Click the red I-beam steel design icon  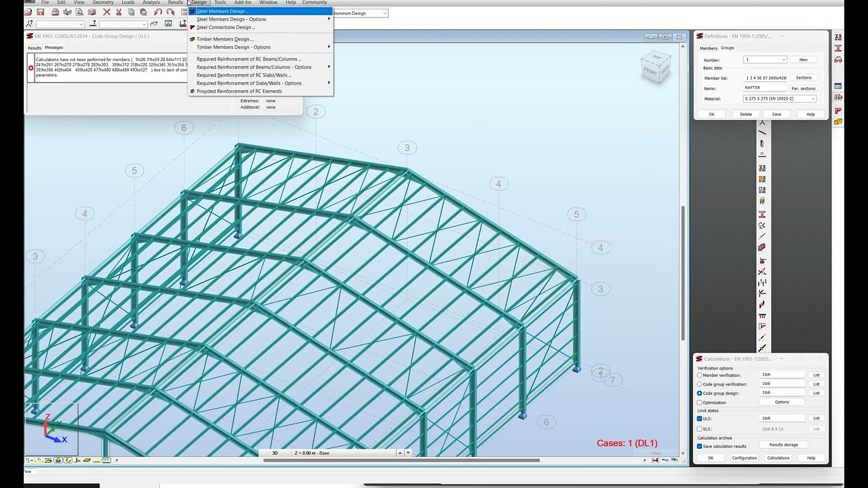(762, 213)
